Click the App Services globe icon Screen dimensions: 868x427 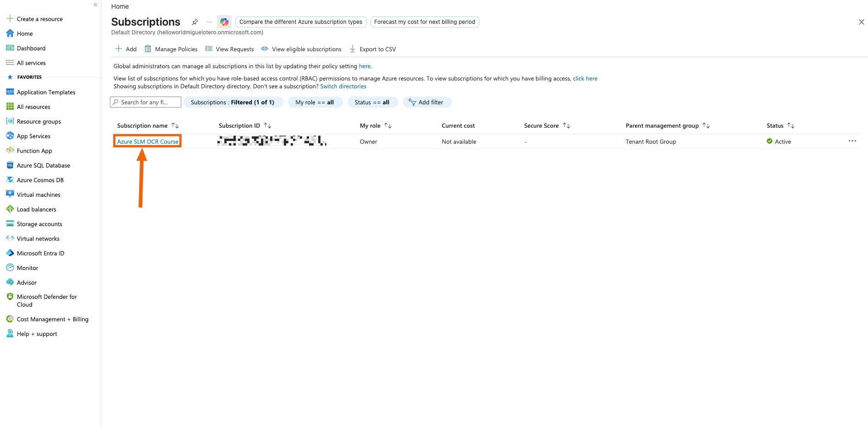[x=10, y=136]
